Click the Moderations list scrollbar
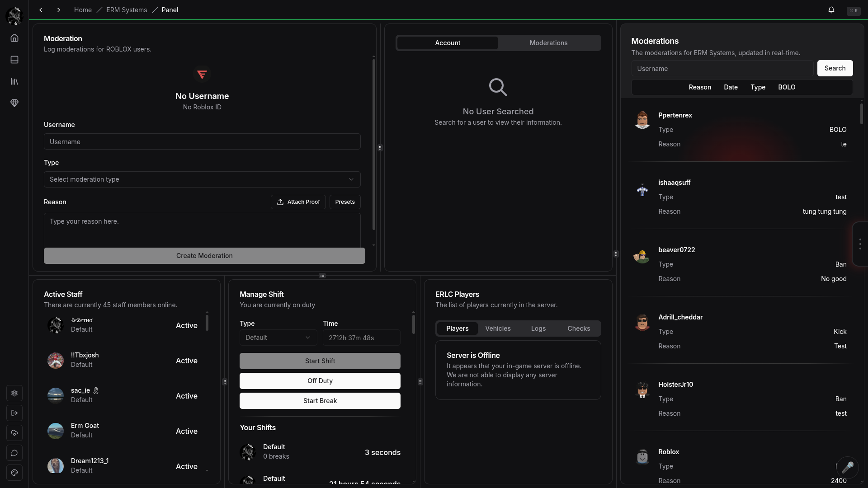This screenshot has width=868, height=488. 862,114
